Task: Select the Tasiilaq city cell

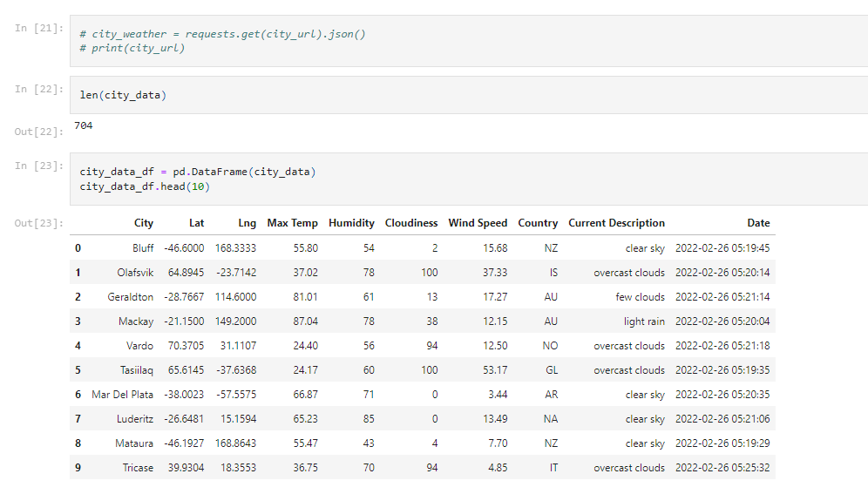Action: tap(137, 370)
